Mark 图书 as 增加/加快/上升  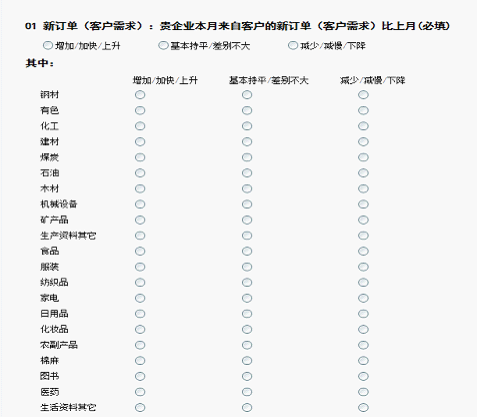tap(140, 376)
